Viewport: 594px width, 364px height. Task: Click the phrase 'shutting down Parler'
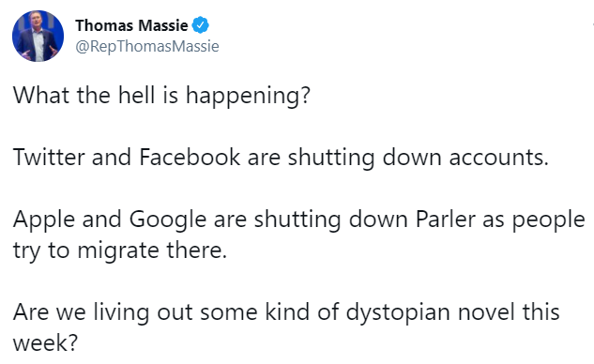click(365, 220)
